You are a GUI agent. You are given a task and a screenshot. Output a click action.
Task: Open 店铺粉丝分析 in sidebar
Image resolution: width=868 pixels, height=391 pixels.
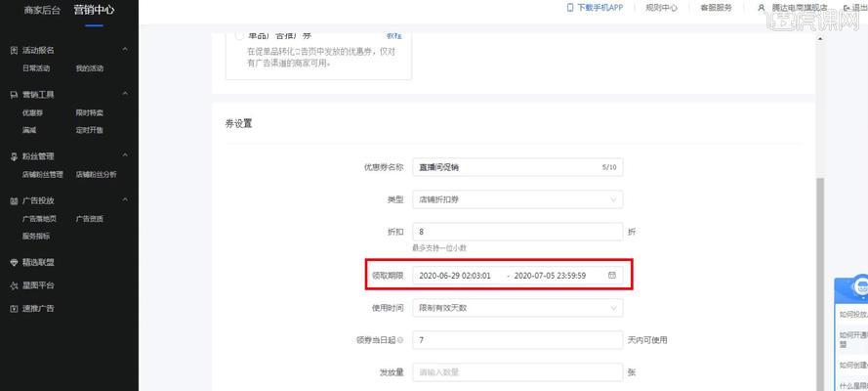(97, 174)
